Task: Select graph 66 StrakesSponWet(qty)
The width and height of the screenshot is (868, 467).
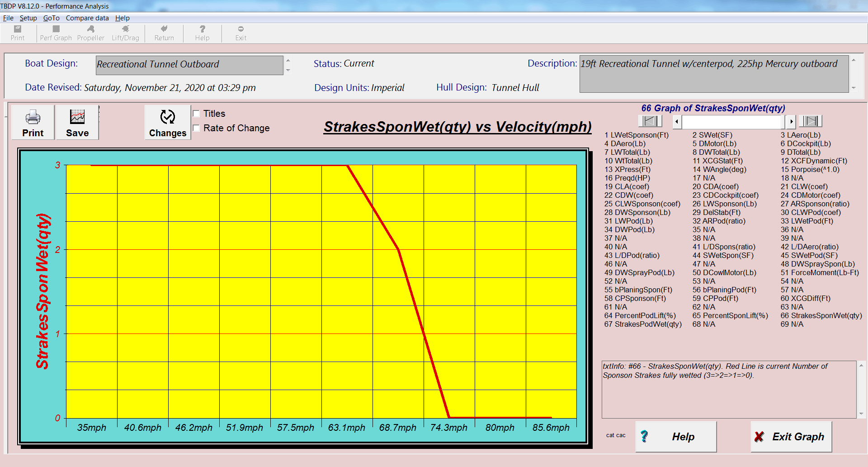Action: click(x=821, y=315)
